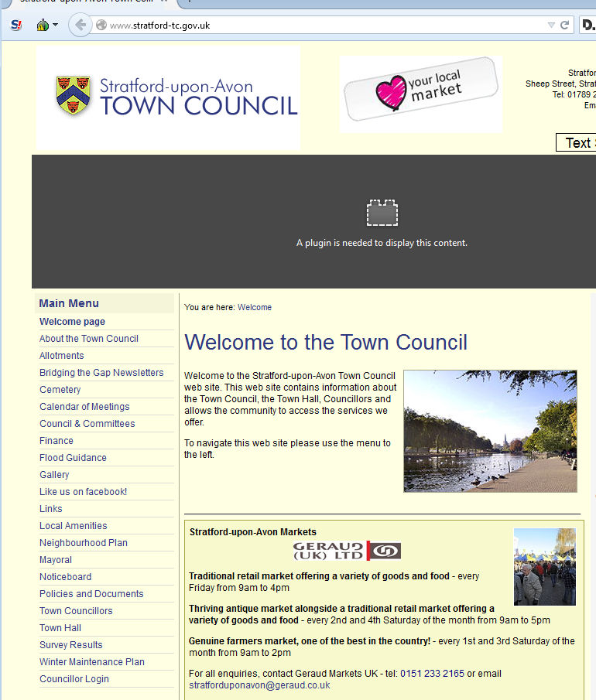This screenshot has height=700, width=596.
Task: Click the globe site identity icon
Action: [x=101, y=25]
